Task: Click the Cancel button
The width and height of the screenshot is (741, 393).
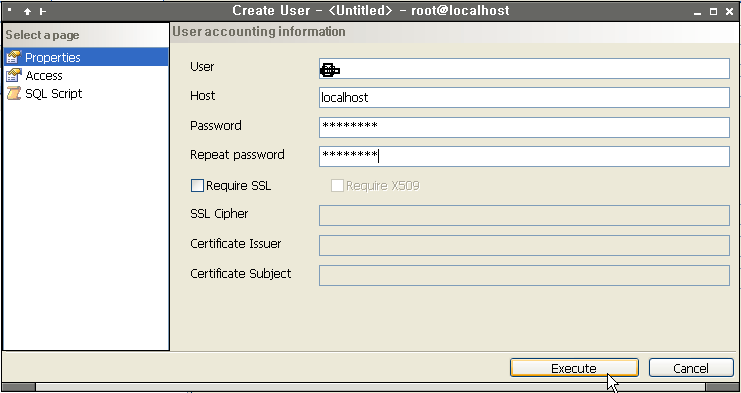Action: 691,368
